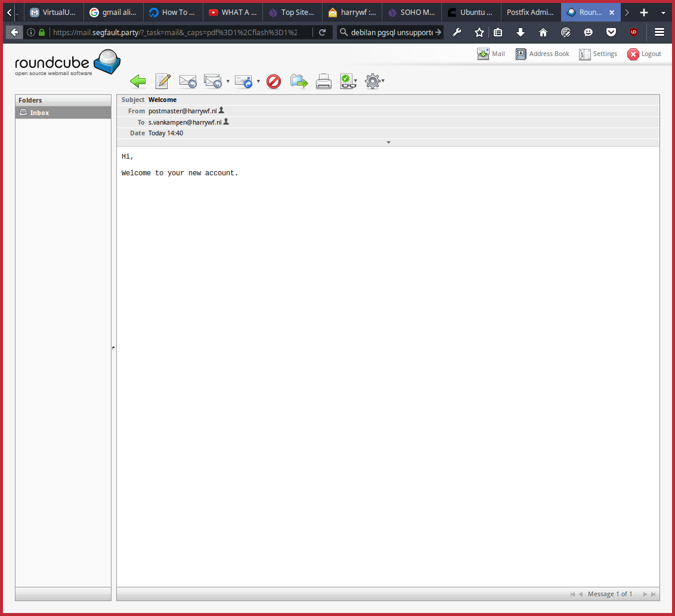
Task: Compose a new message with pencil icon
Action: 163,82
